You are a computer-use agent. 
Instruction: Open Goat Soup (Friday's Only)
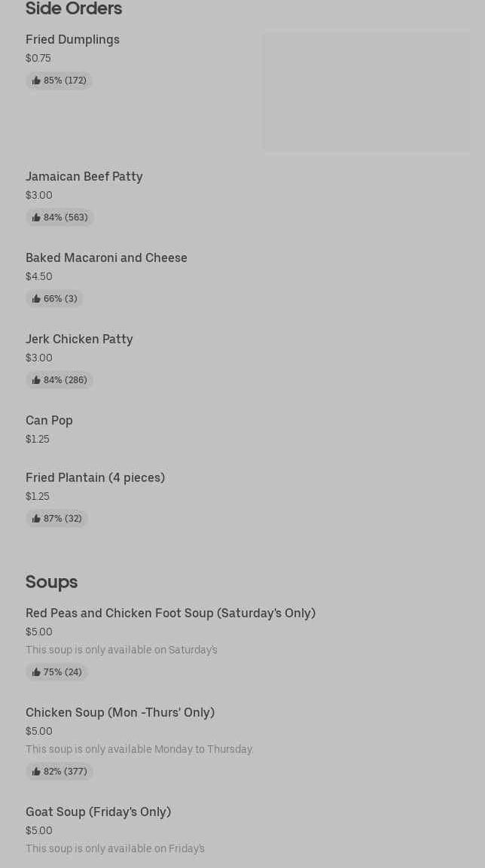coord(98,812)
